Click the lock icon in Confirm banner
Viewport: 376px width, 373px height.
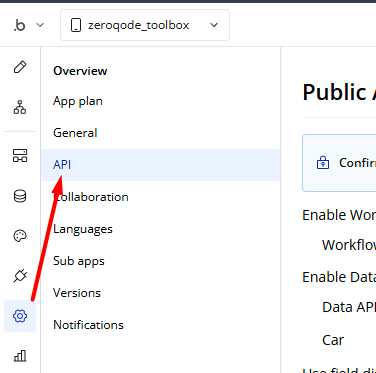click(323, 163)
